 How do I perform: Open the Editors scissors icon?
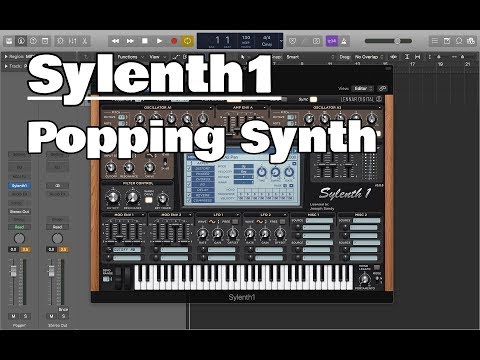pyautogui.click(x=84, y=41)
